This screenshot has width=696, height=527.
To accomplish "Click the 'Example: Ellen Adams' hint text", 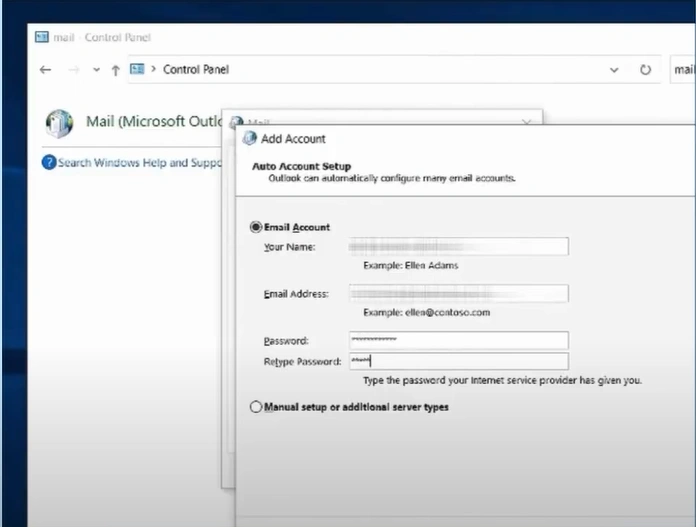I will [x=411, y=265].
